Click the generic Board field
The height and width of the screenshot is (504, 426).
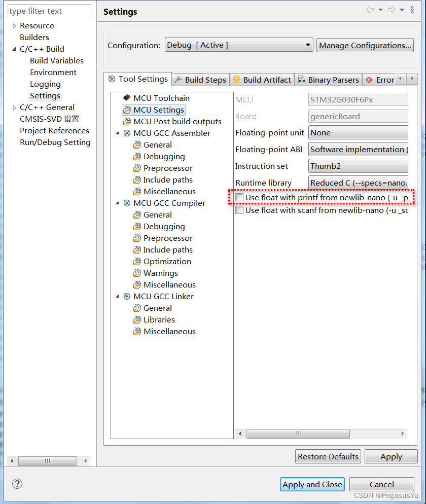click(x=358, y=116)
